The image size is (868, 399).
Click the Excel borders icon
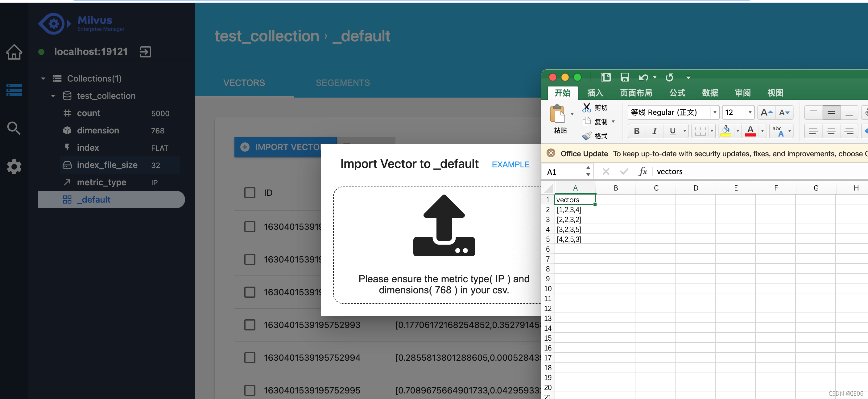click(x=700, y=131)
